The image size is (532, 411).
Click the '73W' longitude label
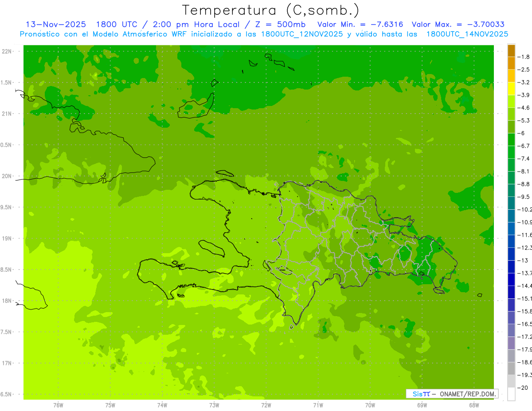point(214,405)
